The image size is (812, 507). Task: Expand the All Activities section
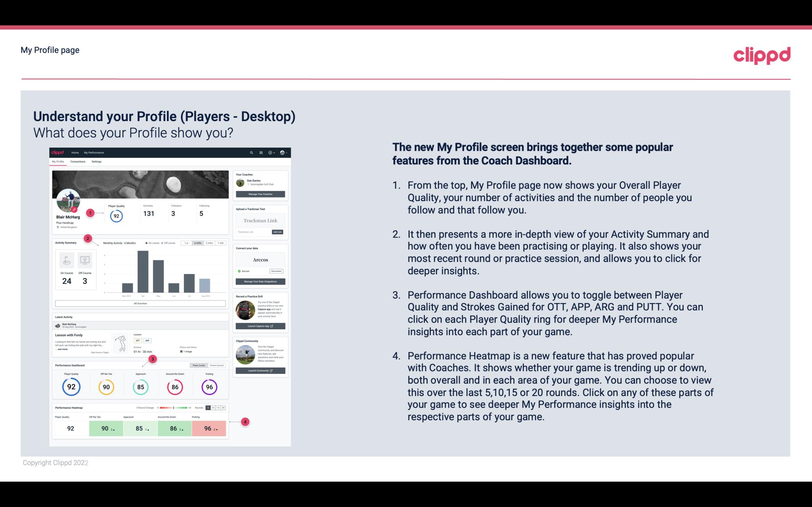pos(140,303)
